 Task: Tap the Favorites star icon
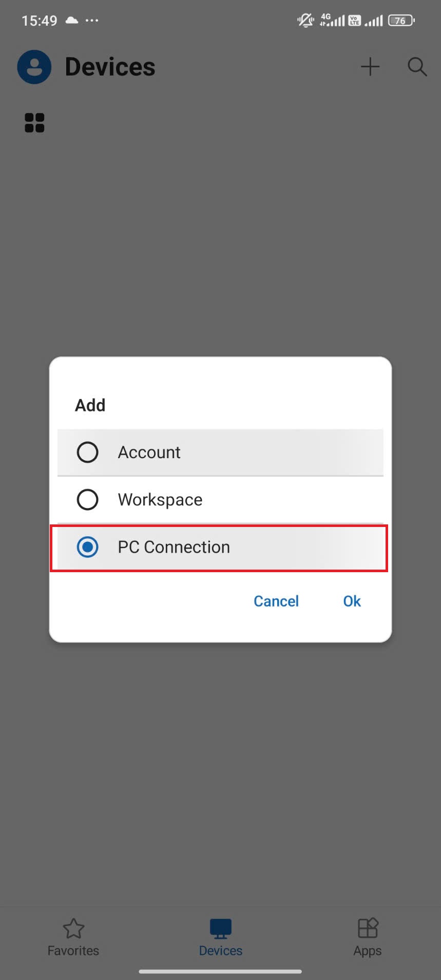(x=73, y=928)
